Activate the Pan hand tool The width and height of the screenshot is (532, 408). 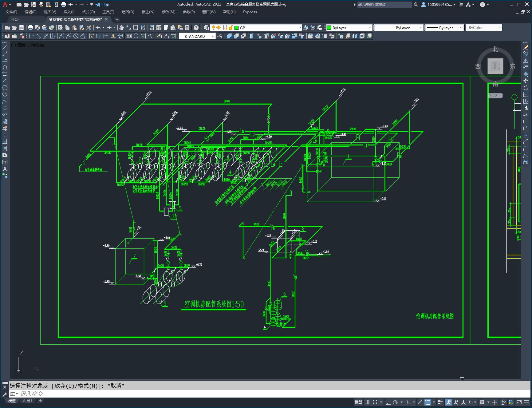[122, 28]
